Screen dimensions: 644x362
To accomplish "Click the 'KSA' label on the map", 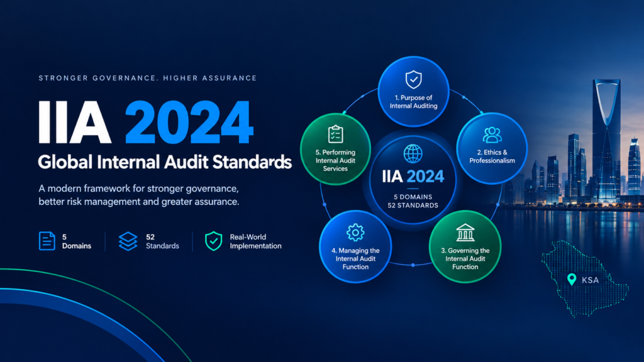I will coord(590,280).
